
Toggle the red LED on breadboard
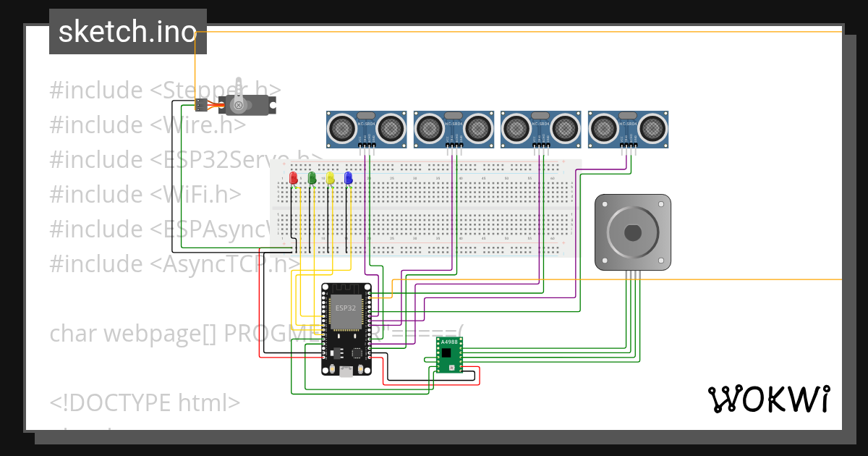(294, 177)
